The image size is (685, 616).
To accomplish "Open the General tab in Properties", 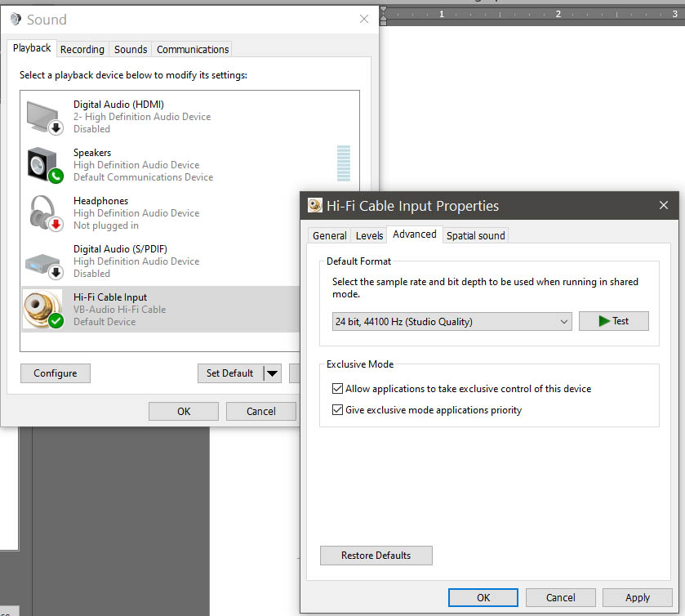I will pos(329,235).
